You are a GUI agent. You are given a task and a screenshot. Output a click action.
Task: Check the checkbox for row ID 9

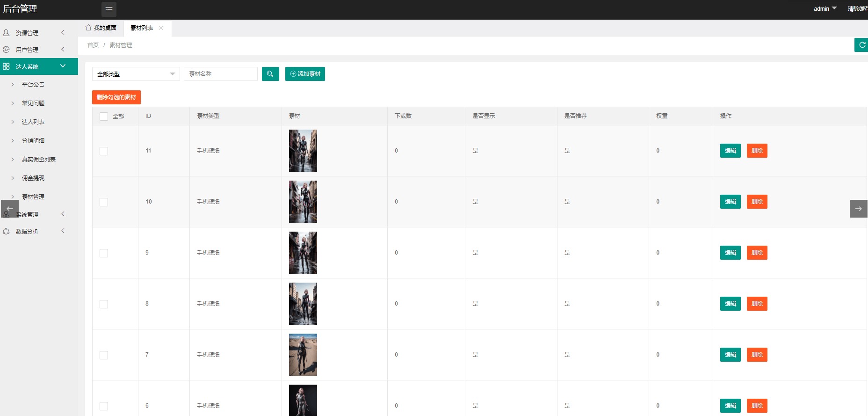pos(104,253)
